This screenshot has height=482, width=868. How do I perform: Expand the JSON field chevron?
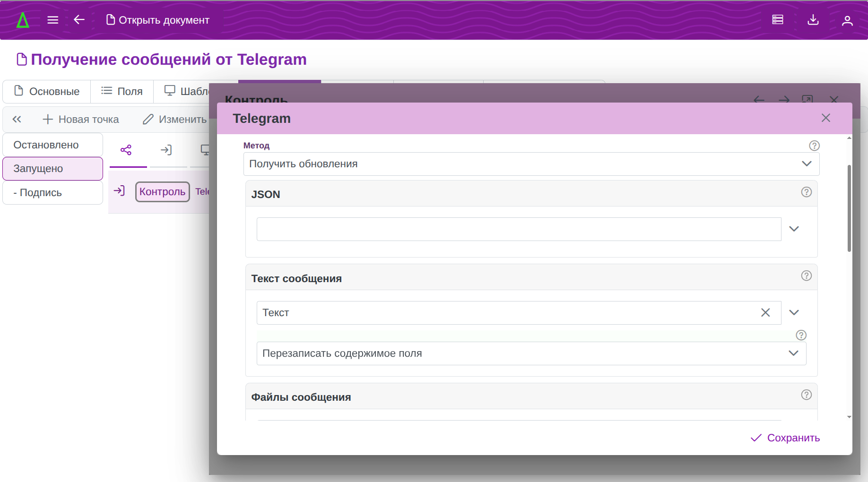click(794, 229)
